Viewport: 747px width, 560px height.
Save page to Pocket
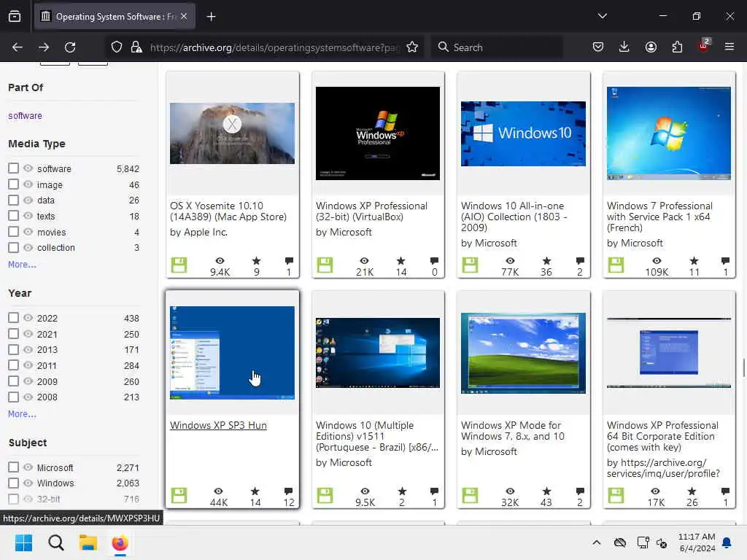[598, 47]
